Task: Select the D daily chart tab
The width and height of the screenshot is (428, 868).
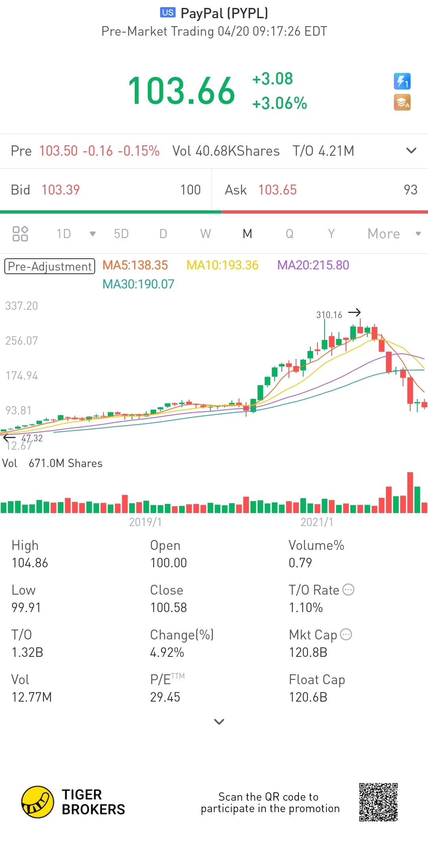Action: tap(163, 234)
